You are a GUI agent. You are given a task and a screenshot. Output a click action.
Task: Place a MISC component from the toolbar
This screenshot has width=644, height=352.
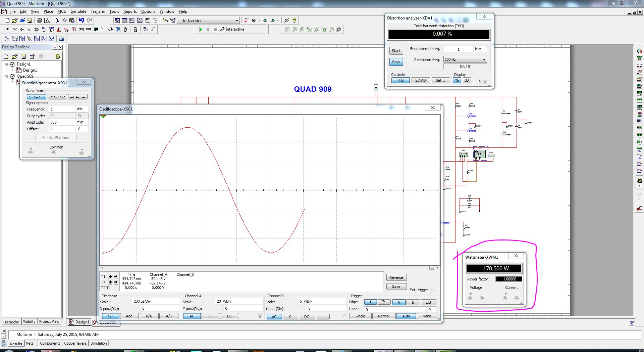[89, 30]
